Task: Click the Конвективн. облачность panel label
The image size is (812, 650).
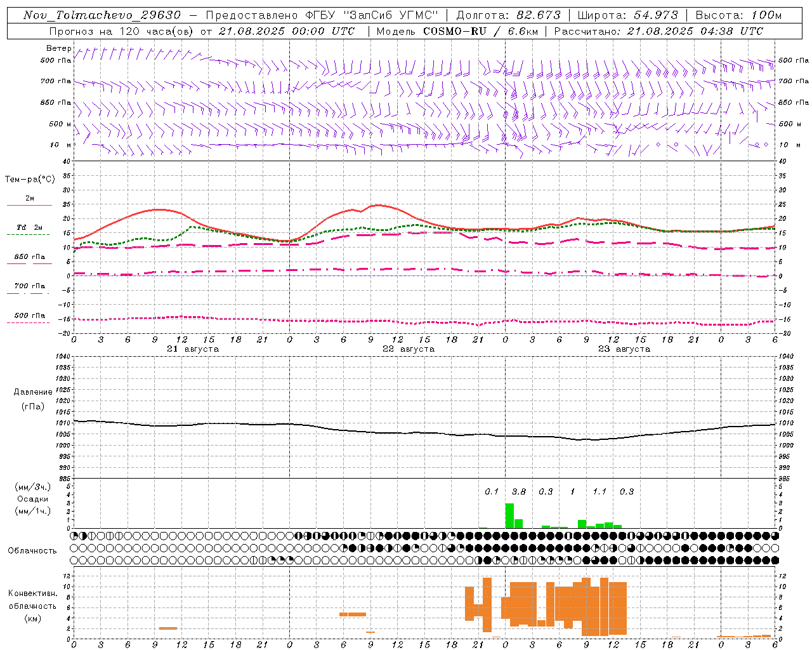Action: click(x=32, y=606)
